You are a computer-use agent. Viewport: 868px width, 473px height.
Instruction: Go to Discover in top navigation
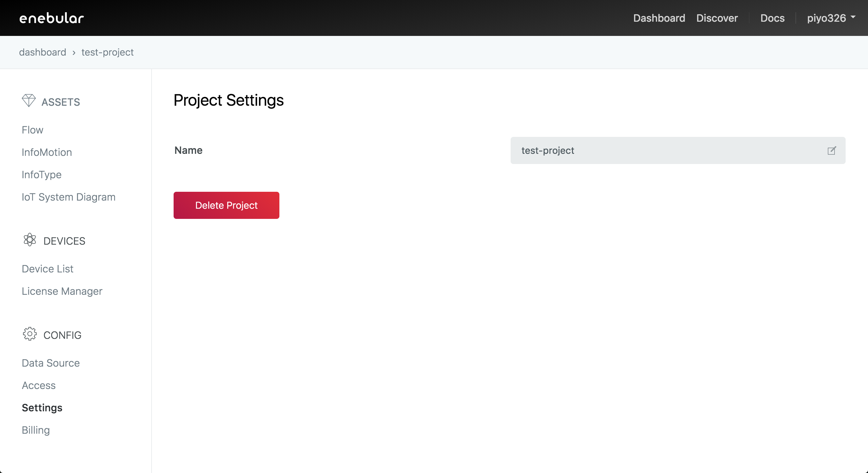[x=717, y=18]
